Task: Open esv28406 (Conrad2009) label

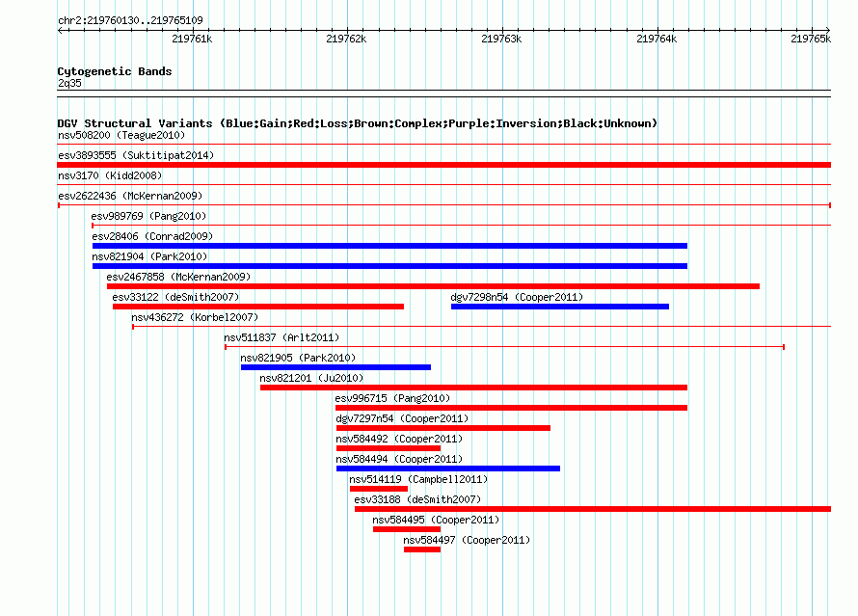Action: click(x=152, y=236)
